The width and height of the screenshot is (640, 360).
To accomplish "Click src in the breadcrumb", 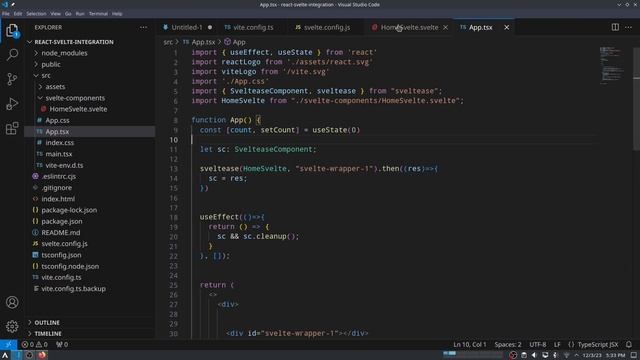I will point(168,42).
